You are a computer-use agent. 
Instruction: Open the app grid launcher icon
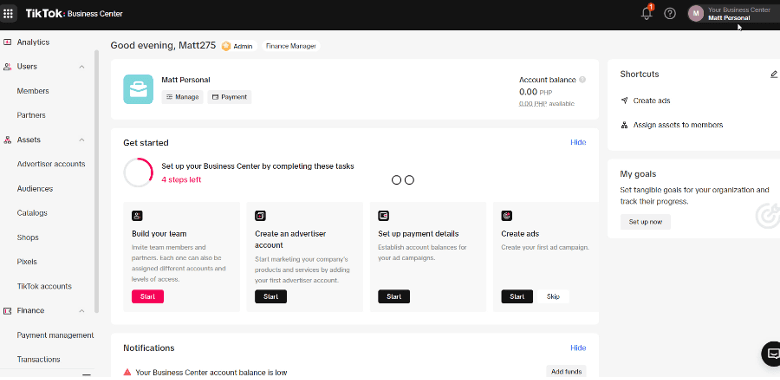[8, 13]
